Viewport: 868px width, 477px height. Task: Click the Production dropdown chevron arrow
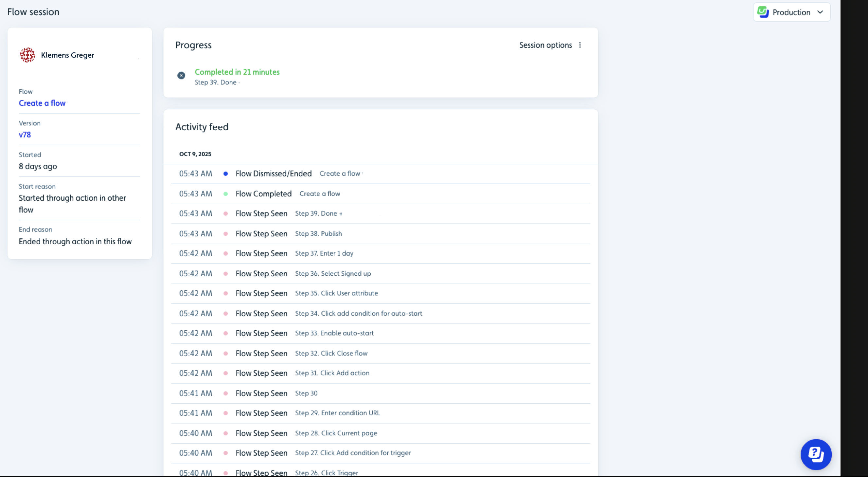820,12
